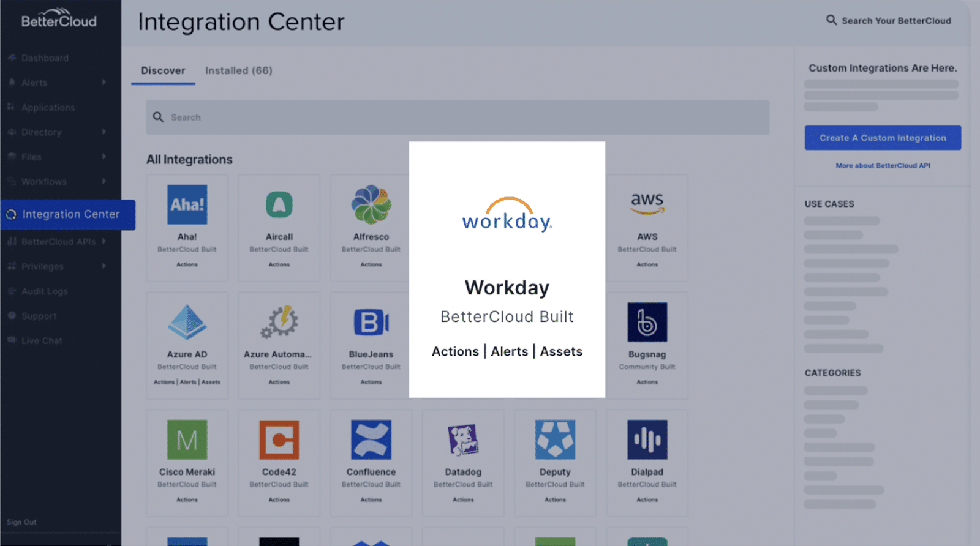
Task: Open the Azure AD integration icon
Action: [x=187, y=323]
